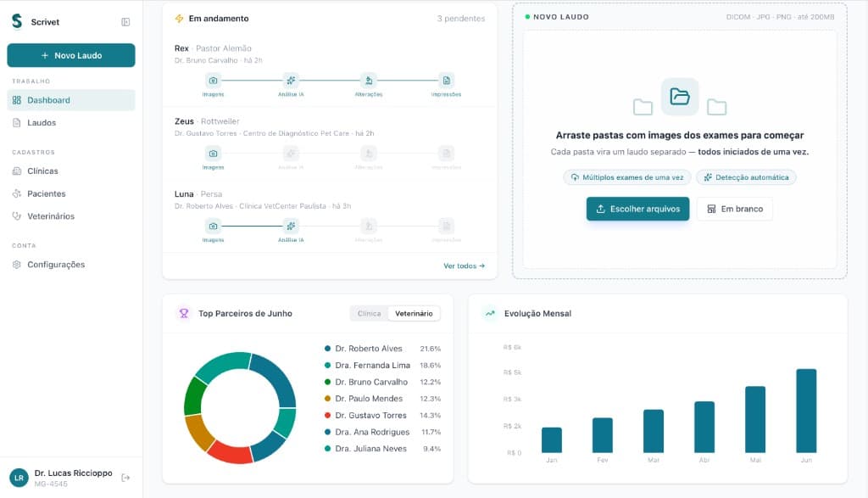This screenshot has height=498, width=868.
Task: Open the Luna Persa report
Action: click(330, 216)
